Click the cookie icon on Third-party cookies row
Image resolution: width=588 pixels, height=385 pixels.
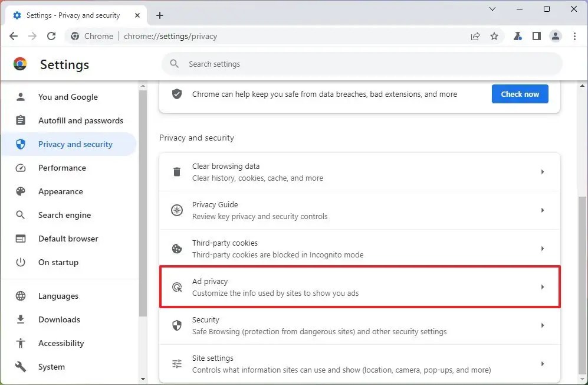point(177,248)
